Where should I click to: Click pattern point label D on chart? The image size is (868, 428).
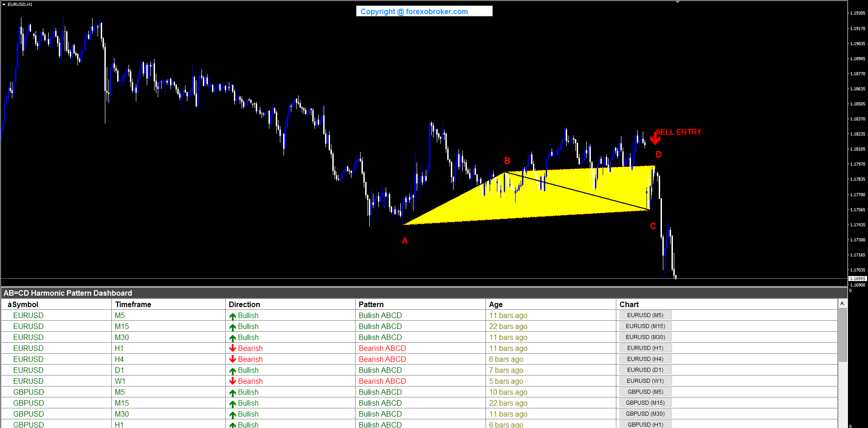[x=658, y=155]
